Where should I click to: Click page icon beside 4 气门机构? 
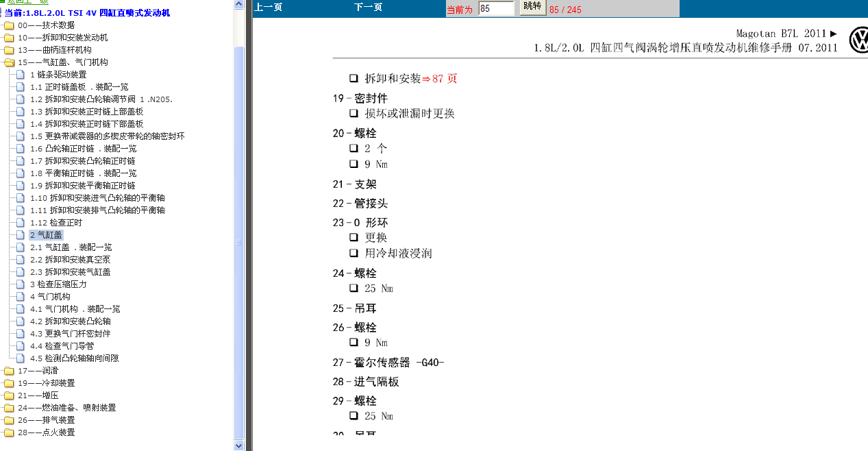click(x=21, y=297)
